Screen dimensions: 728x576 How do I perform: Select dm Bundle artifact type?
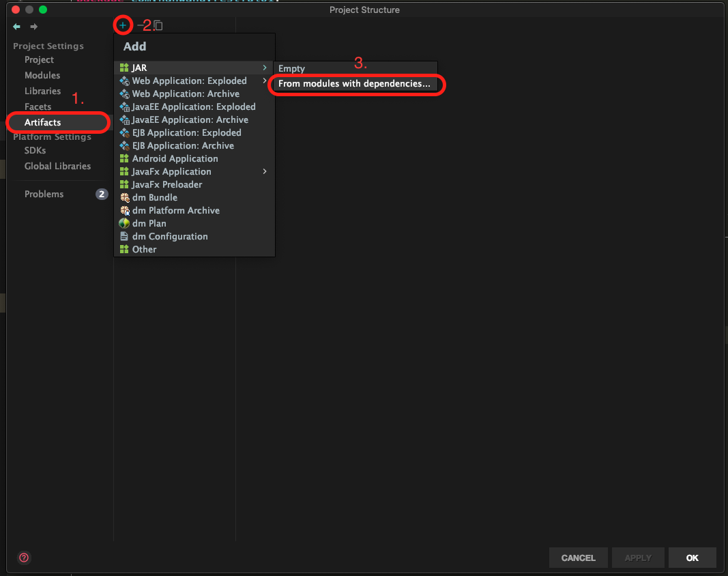154,197
